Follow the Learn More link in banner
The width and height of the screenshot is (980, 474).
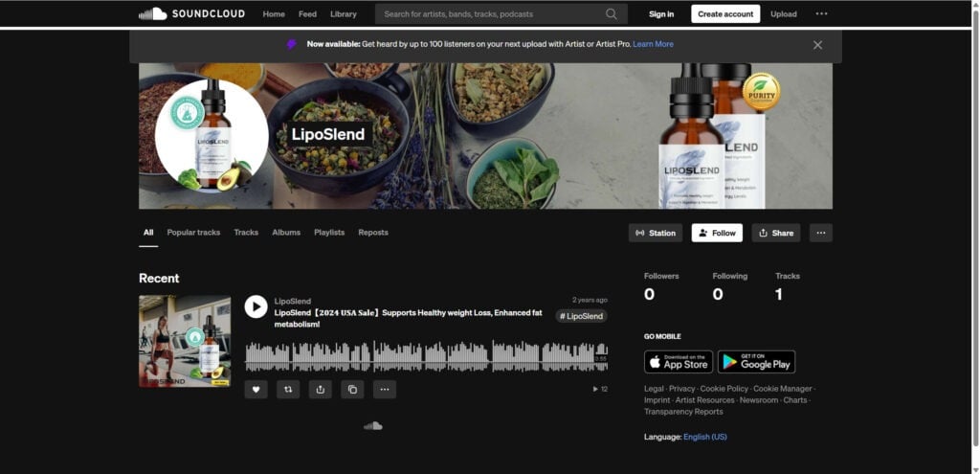click(653, 44)
